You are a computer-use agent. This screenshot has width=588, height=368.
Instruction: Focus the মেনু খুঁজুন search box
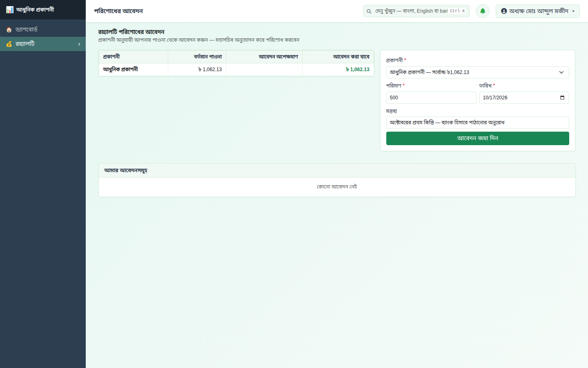[416, 11]
